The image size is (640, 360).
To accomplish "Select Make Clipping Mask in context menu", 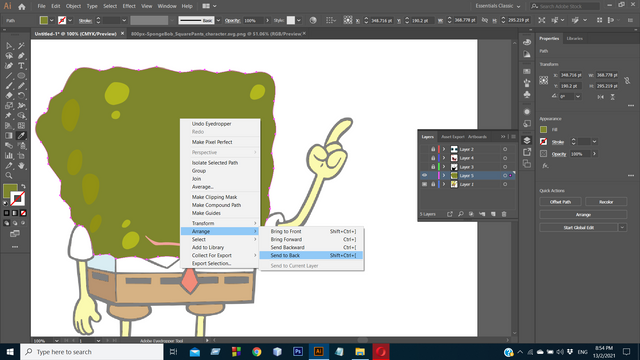I will point(214,197).
